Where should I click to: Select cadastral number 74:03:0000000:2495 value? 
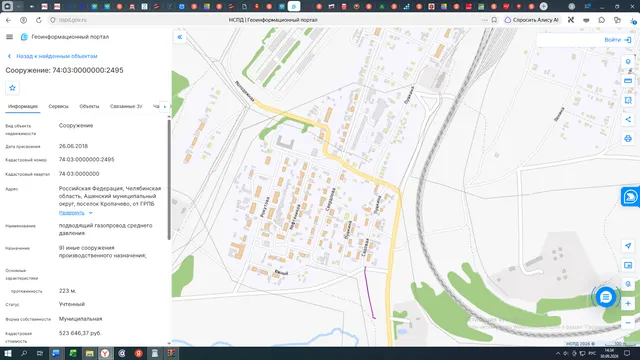click(x=87, y=160)
